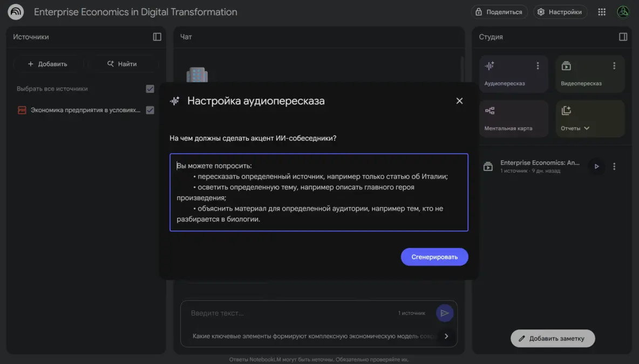Focus the audio overview prompt text area
The height and width of the screenshot is (364, 639).
318,193
